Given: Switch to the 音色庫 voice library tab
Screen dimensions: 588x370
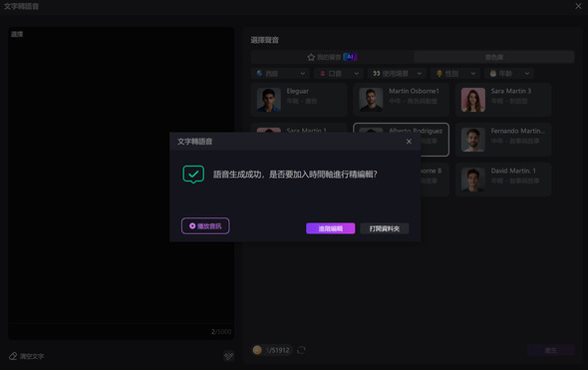Looking at the screenshot, I should pos(494,57).
